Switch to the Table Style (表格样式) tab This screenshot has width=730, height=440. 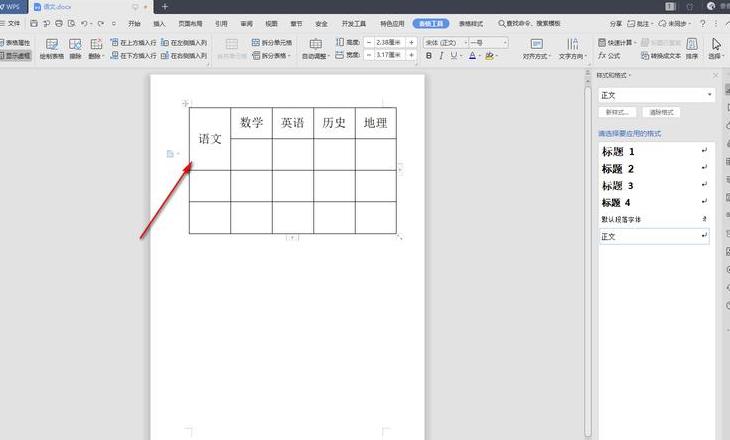(x=471, y=23)
